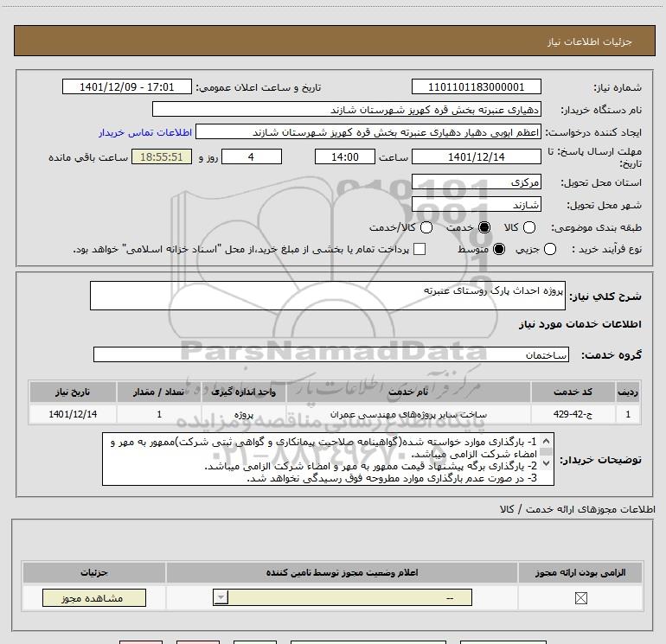Click the buyer notes scroll down arrow
Viewport: 666px width, 644px height.
[547, 462]
